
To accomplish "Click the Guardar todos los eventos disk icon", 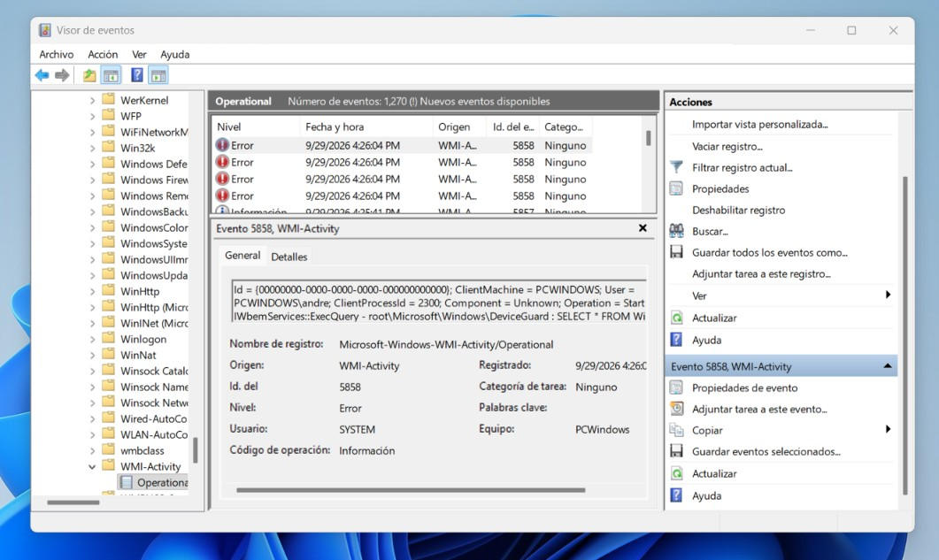I will point(676,252).
